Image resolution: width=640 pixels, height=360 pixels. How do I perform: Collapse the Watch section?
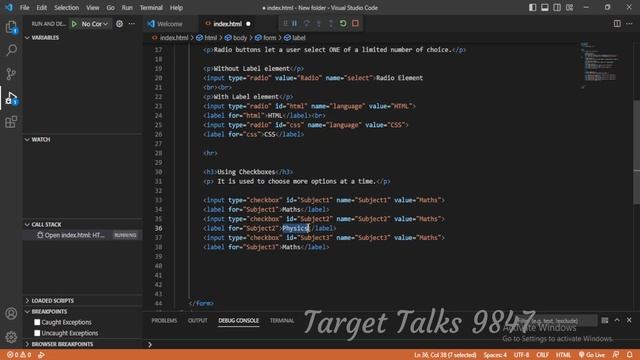coord(82,140)
